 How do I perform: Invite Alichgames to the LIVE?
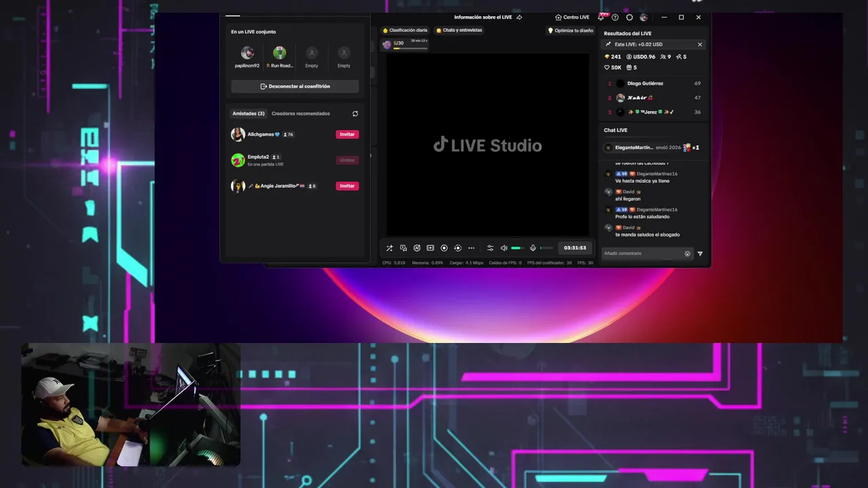click(x=347, y=134)
